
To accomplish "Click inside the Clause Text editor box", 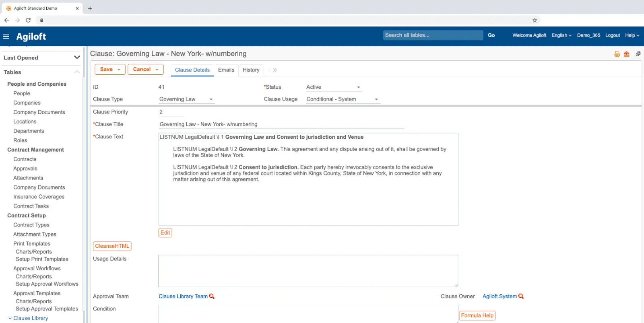I will (308, 179).
